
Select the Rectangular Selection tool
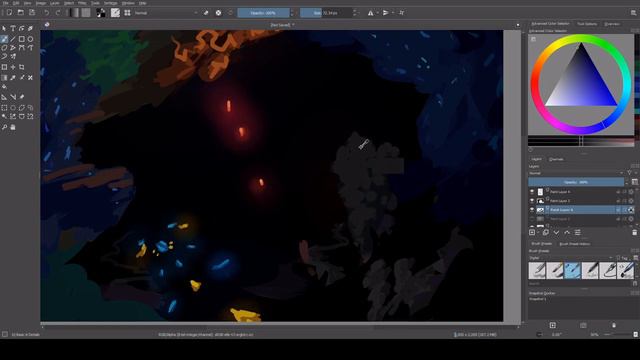click(4, 108)
